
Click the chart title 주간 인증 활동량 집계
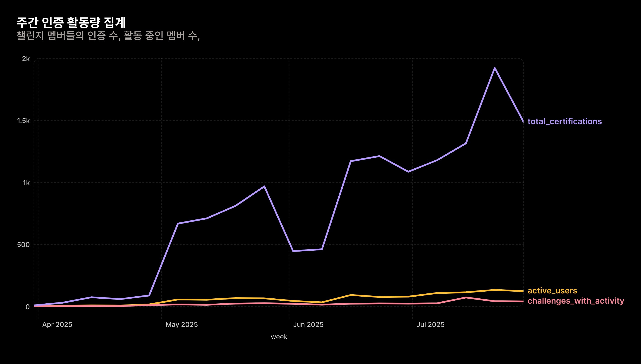point(71,22)
